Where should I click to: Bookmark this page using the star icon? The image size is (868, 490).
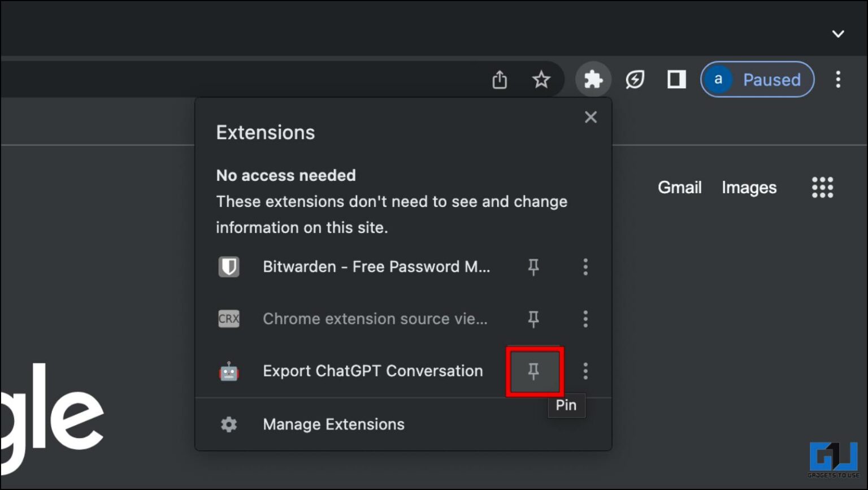(541, 79)
